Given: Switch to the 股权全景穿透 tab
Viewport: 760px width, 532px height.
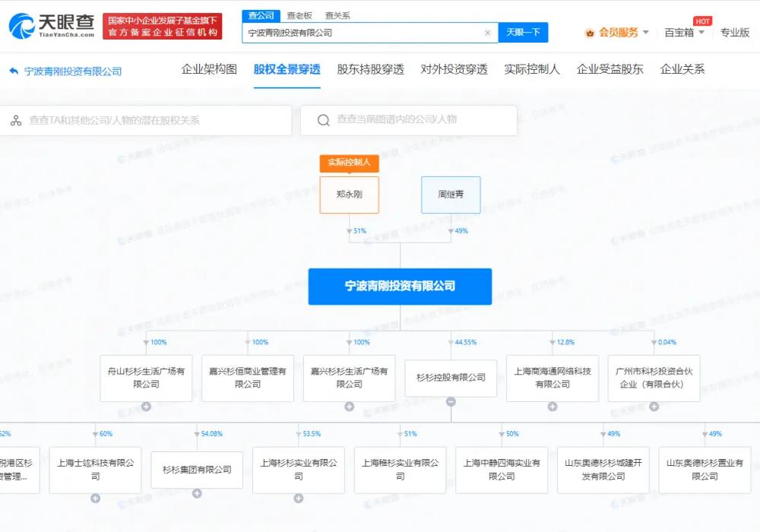Looking at the screenshot, I should coord(287,69).
